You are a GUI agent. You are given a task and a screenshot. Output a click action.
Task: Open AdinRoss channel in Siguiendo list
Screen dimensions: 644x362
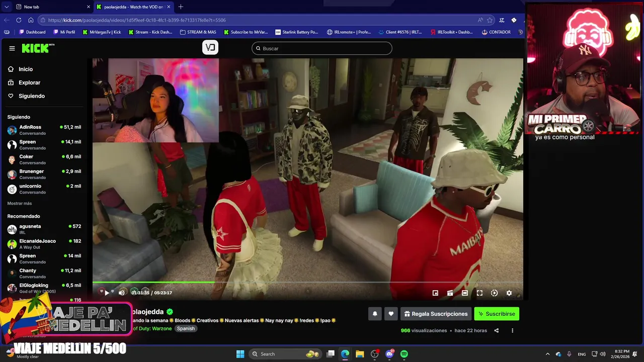44,130
